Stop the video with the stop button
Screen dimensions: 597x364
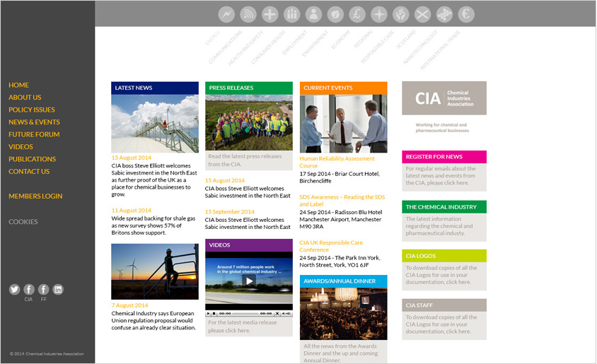click(214, 314)
